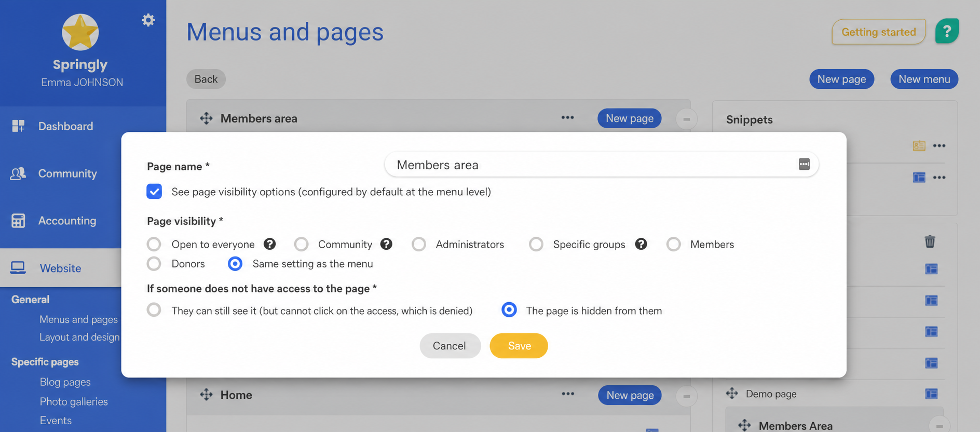Select the Open to everyone radio button
The height and width of the screenshot is (432, 980).
tap(154, 244)
